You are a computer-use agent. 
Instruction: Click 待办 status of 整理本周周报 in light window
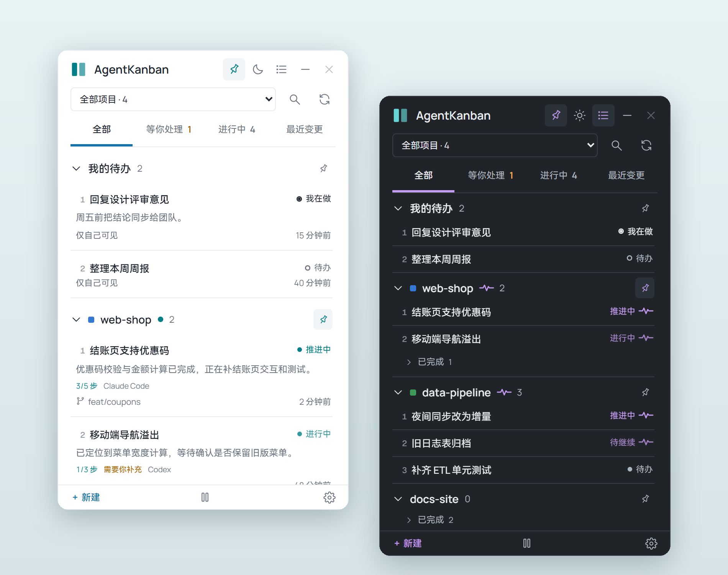[x=318, y=268]
